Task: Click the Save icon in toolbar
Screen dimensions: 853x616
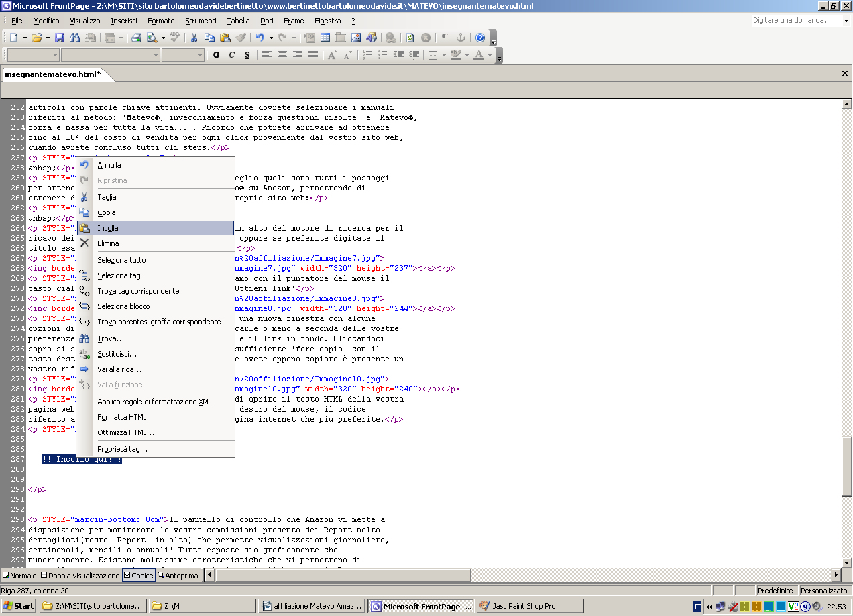Action: (60, 38)
